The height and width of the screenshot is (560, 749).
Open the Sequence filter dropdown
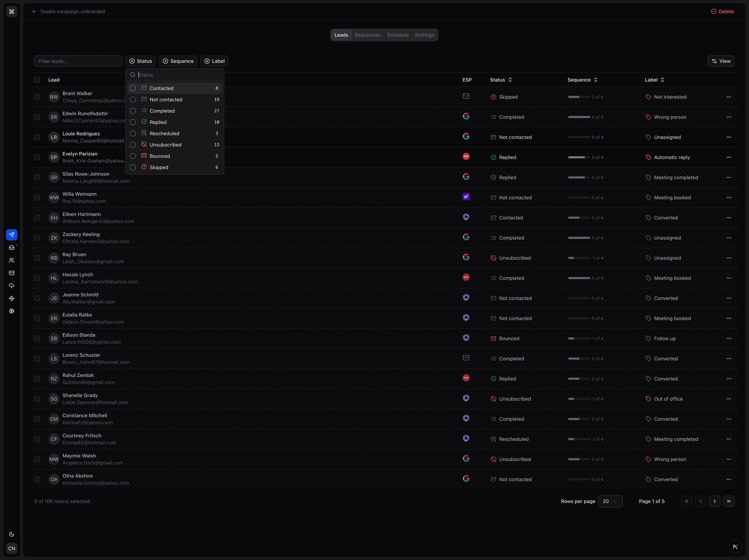point(178,61)
